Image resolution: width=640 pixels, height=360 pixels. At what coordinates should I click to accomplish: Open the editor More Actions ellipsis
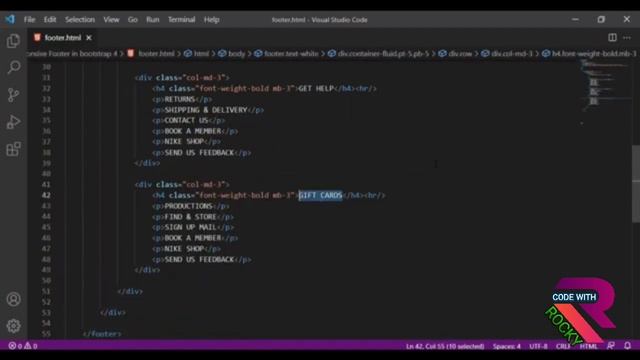coord(627,38)
